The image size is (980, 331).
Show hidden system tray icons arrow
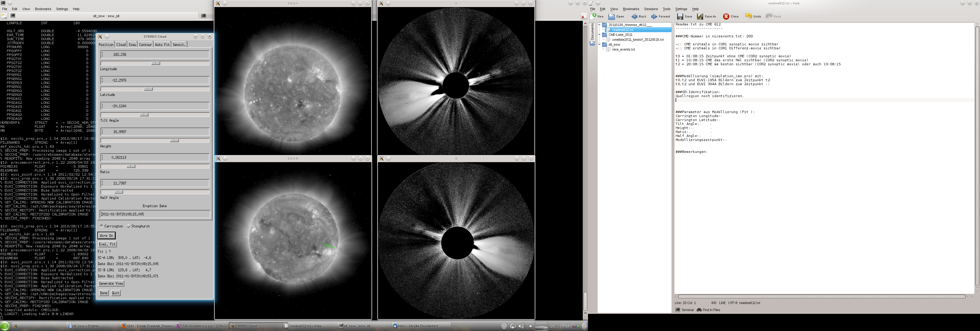[531, 326]
